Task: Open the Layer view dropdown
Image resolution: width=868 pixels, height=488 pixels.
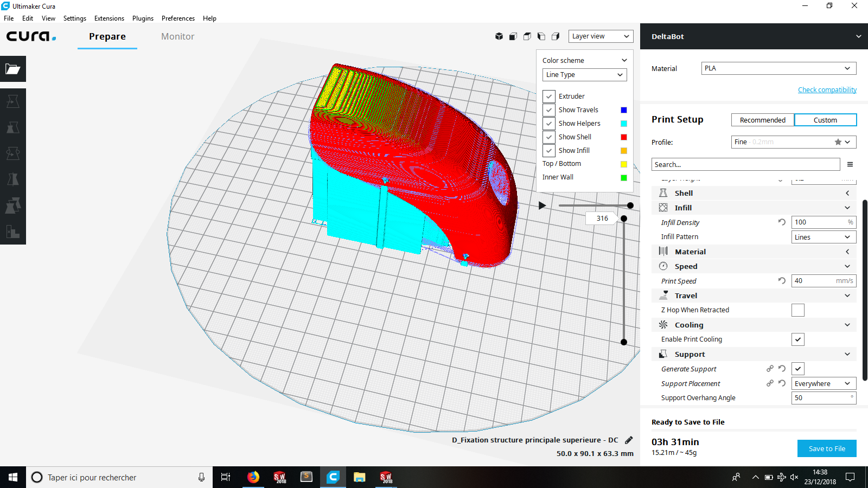Action: coord(601,36)
